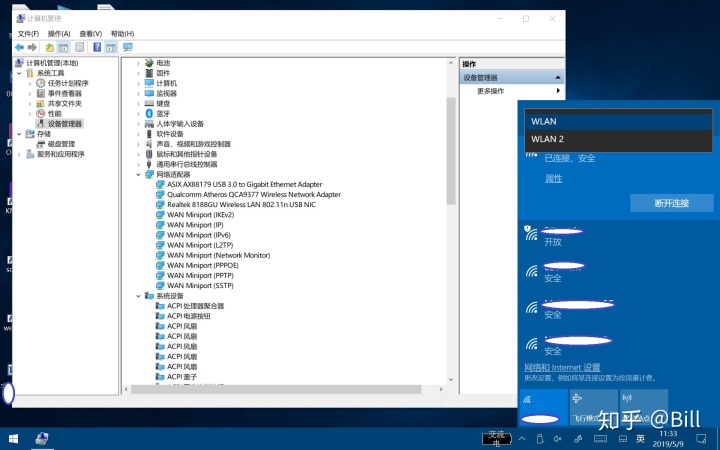Open 网络和 Internet 设置 link

point(562,367)
